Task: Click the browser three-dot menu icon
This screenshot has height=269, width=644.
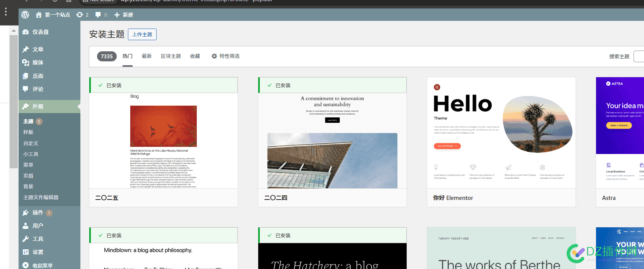Action: pyautogui.click(x=5, y=12)
